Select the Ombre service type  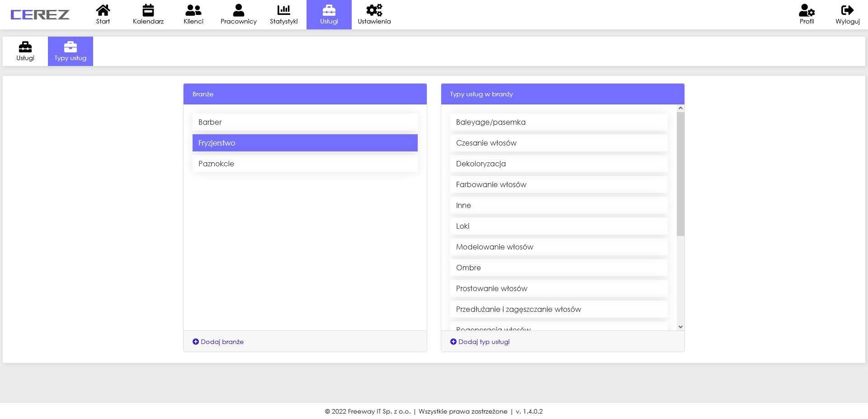pos(558,268)
